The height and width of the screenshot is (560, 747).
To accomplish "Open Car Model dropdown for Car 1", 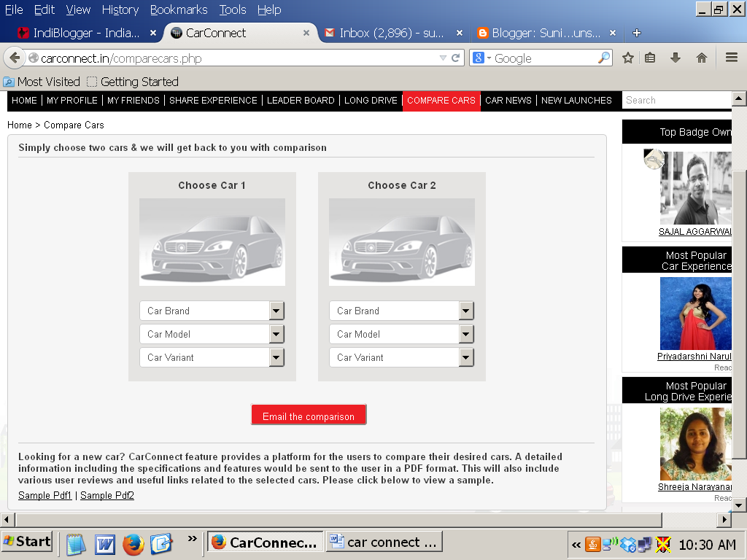I will point(212,334).
